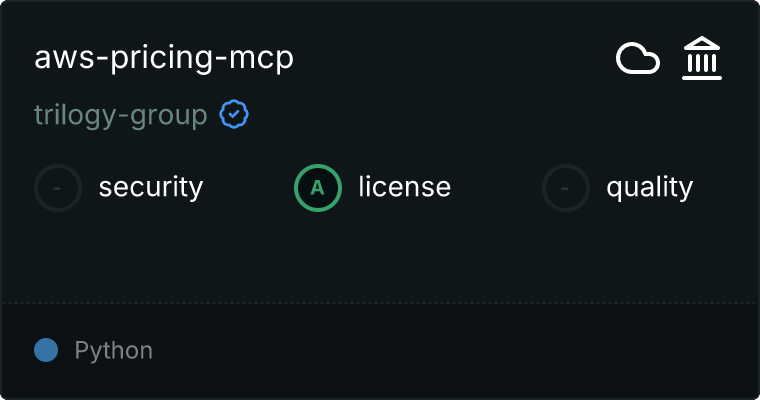Visit the trilogy-group author profile

(x=121, y=115)
